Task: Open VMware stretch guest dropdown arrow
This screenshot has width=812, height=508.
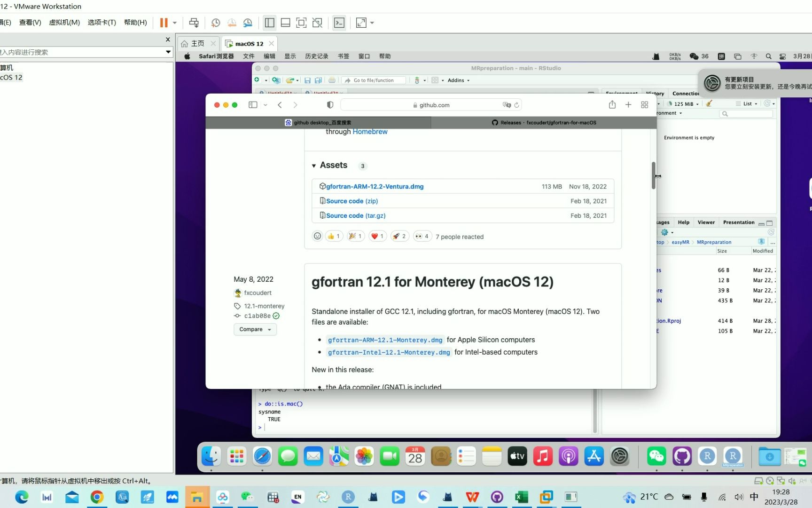Action: click(x=372, y=23)
